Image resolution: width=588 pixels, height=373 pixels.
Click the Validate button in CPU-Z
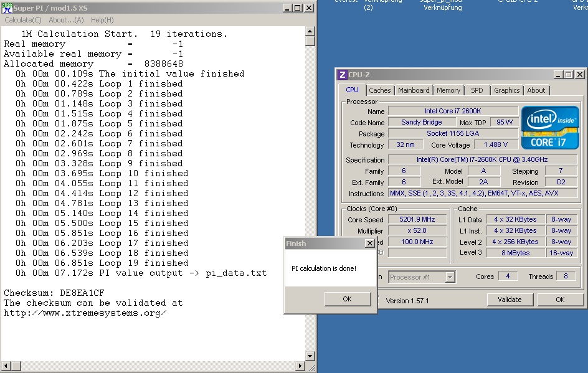(x=510, y=299)
